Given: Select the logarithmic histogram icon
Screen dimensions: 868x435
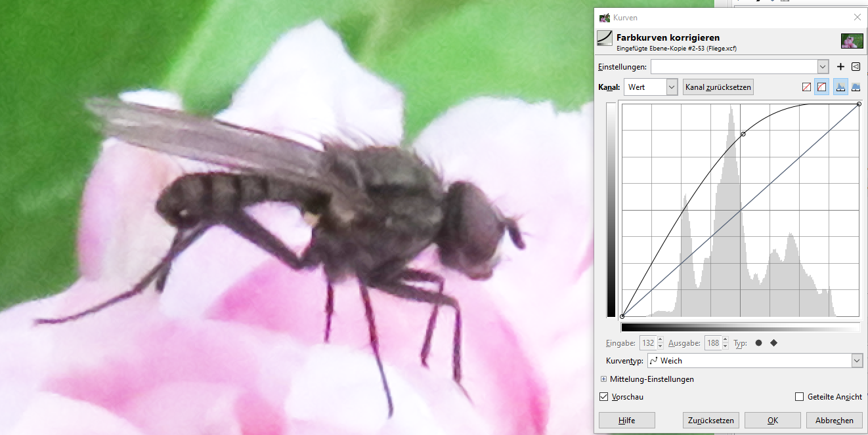Looking at the screenshot, I should click(856, 87).
